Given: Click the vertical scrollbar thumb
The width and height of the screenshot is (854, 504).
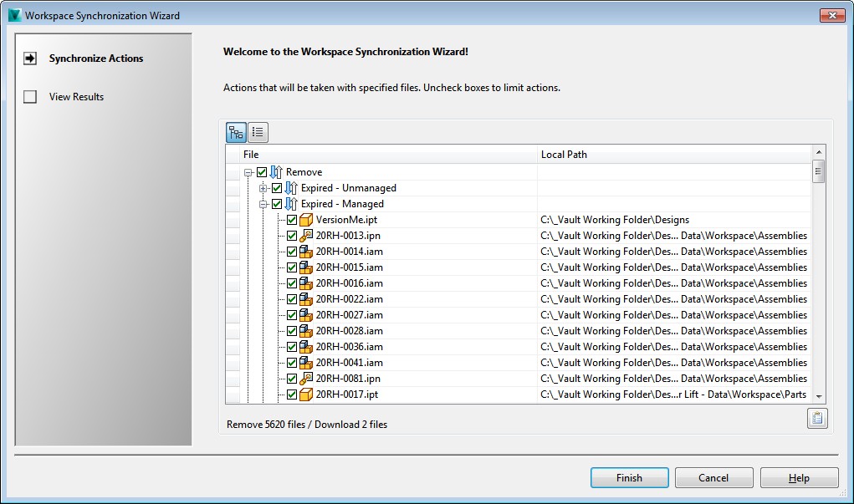Looking at the screenshot, I should (x=818, y=171).
